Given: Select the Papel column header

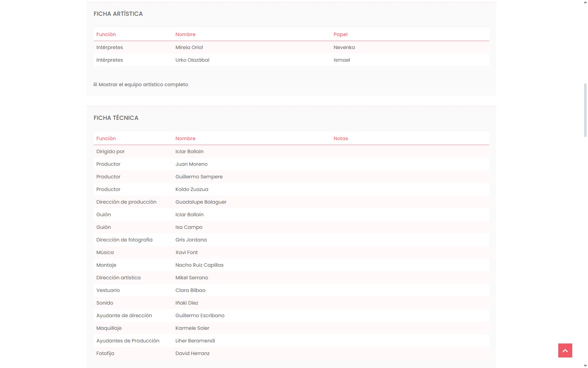Looking at the screenshot, I should [340, 34].
